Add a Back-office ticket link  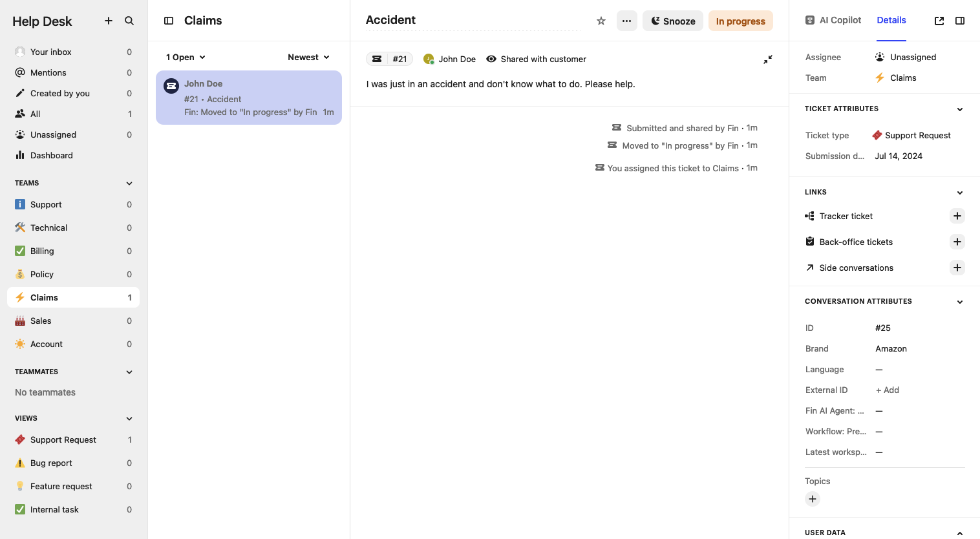pyautogui.click(x=957, y=242)
